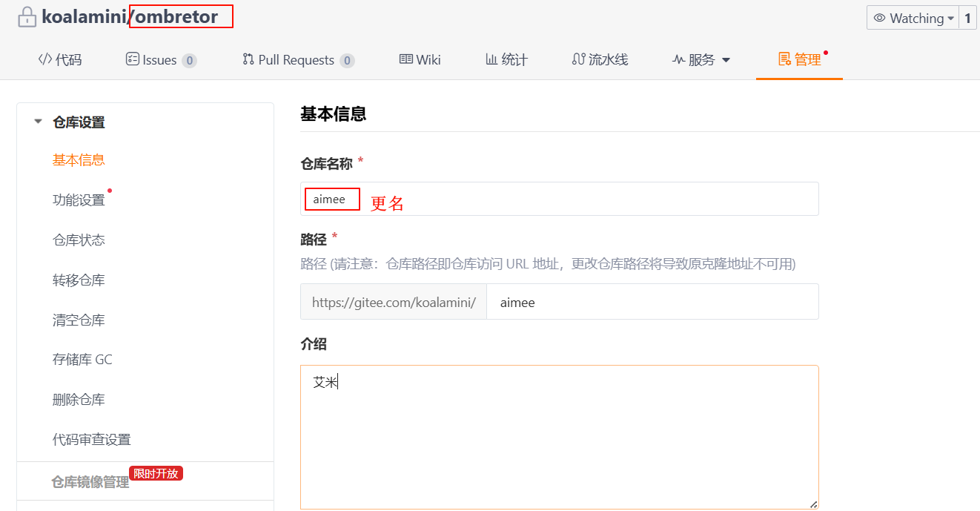Open the Wiki tab
This screenshot has width=980, height=511.
(x=420, y=60)
